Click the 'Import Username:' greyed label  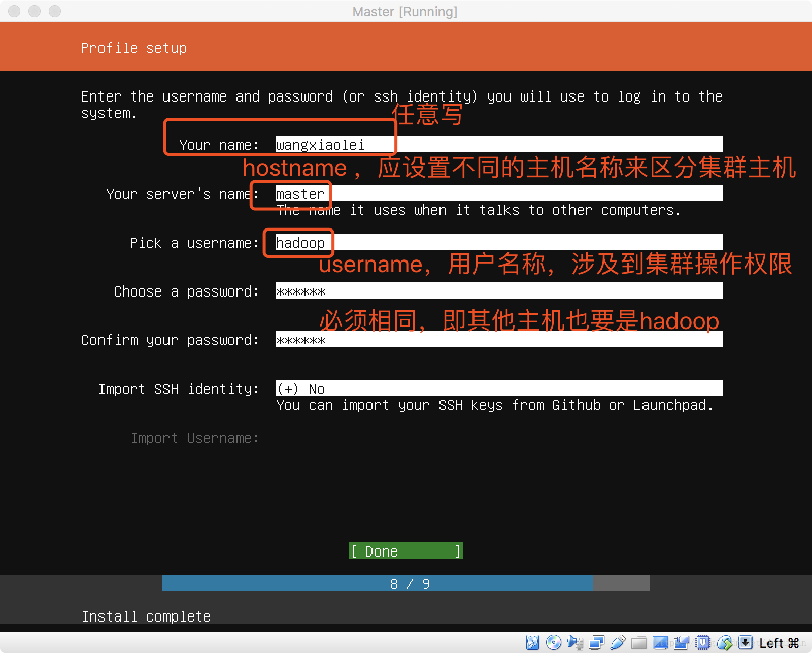pos(195,438)
